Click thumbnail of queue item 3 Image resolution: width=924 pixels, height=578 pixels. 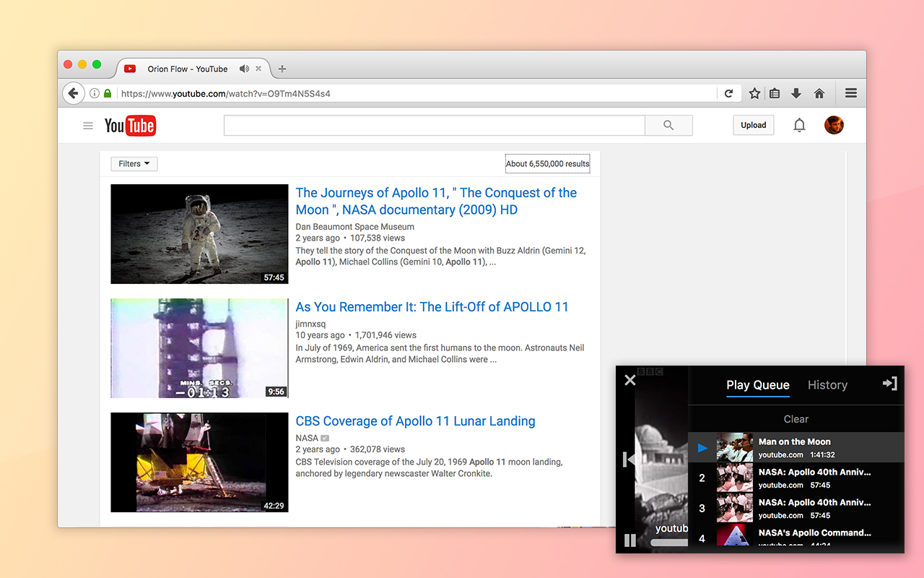(735, 508)
